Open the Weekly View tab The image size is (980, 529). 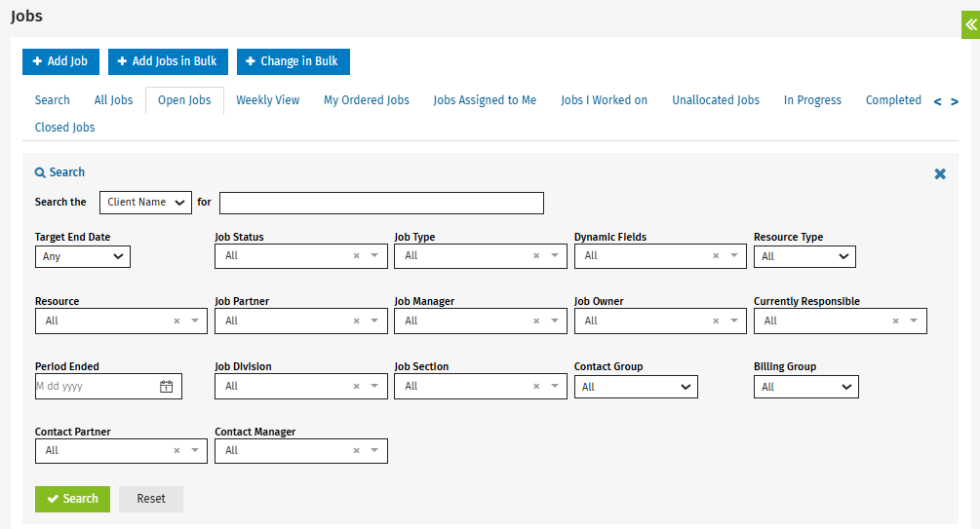coord(267,100)
